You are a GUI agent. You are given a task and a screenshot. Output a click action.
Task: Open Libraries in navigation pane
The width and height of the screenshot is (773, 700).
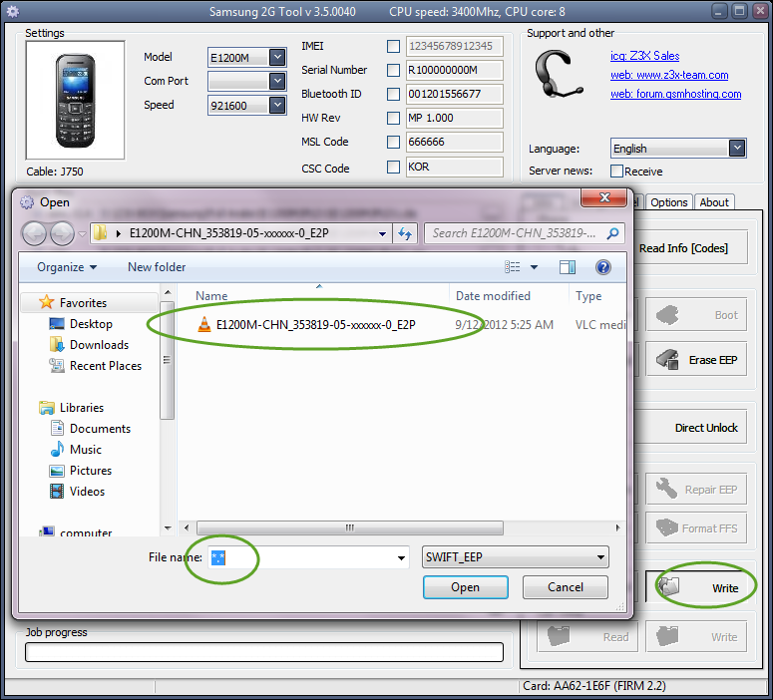82,407
